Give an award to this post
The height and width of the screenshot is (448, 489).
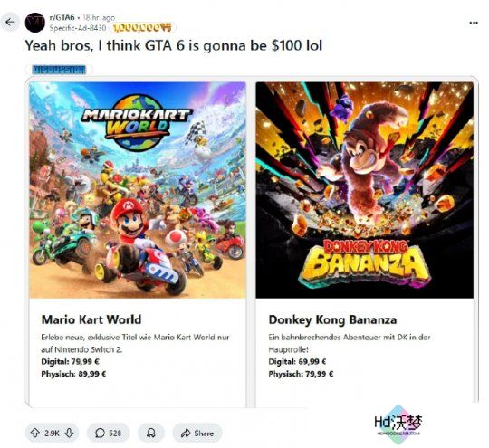[151, 433]
